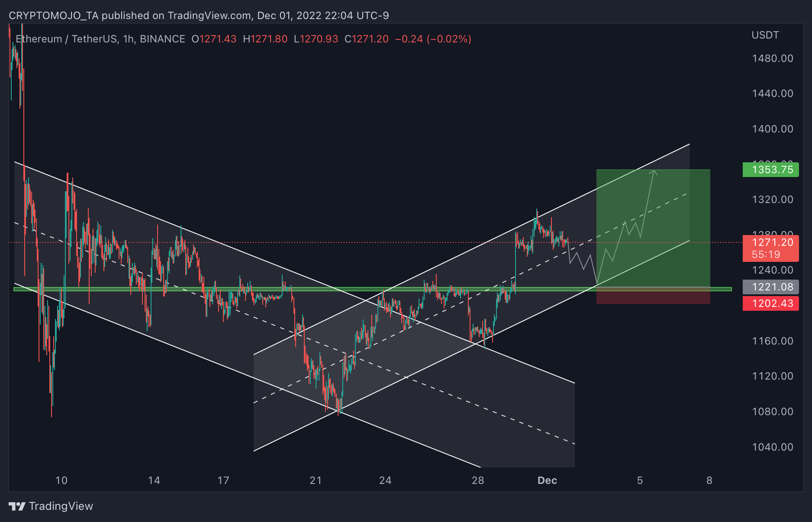Click the date label 17 on time axis

(x=223, y=480)
